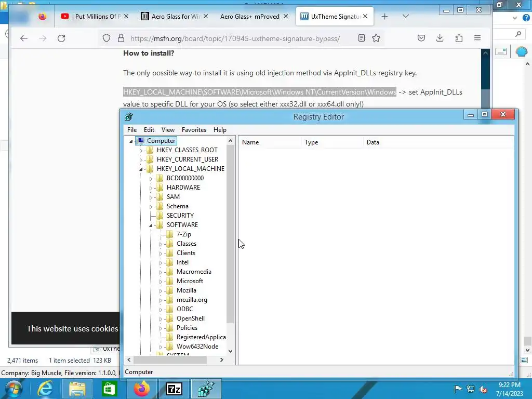Open Firefox downloads panel

pyautogui.click(x=440, y=38)
